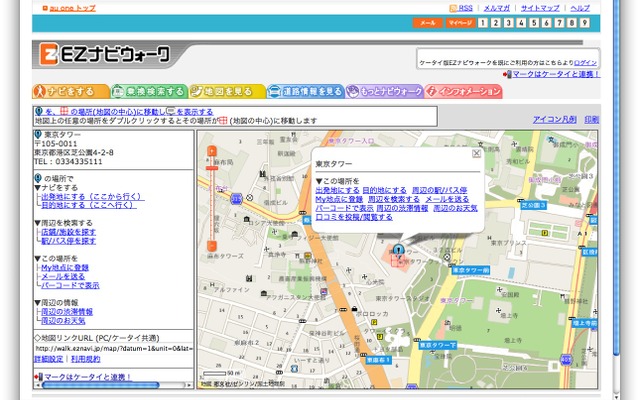Image resolution: width=640 pixels, height=400 pixels.
Task: Click the 東京タワー下 intersection label on map
Action: [x=438, y=346]
